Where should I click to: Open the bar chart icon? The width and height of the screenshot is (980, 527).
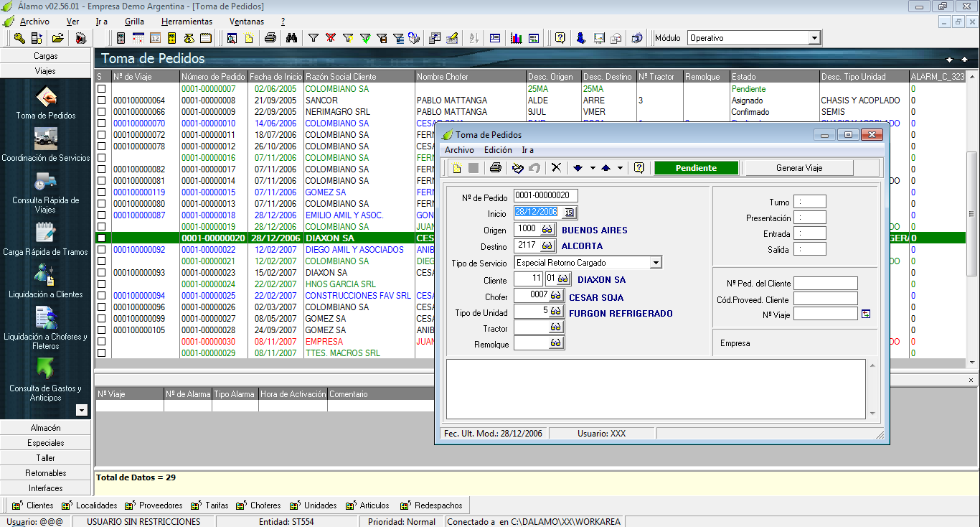click(x=516, y=38)
